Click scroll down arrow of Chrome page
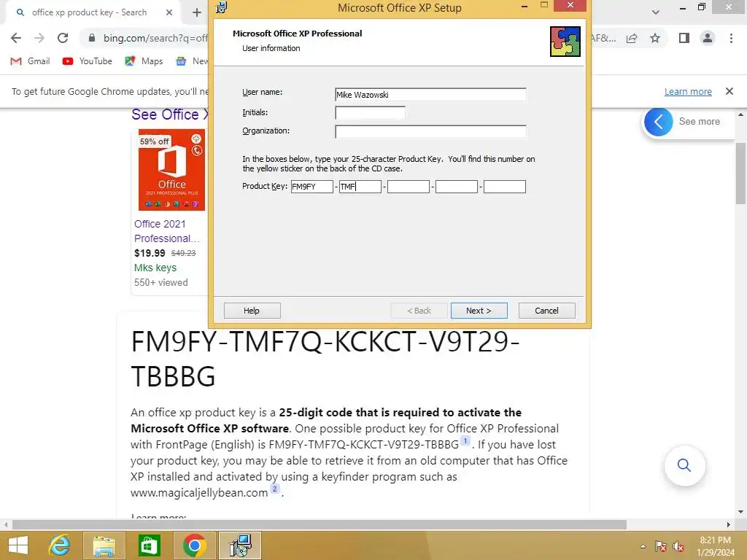 coord(740,512)
